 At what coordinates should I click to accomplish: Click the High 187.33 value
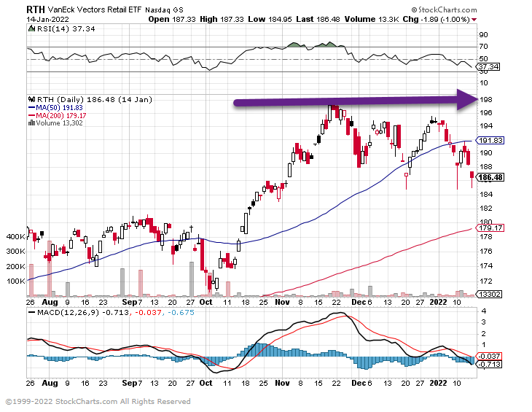[222, 20]
